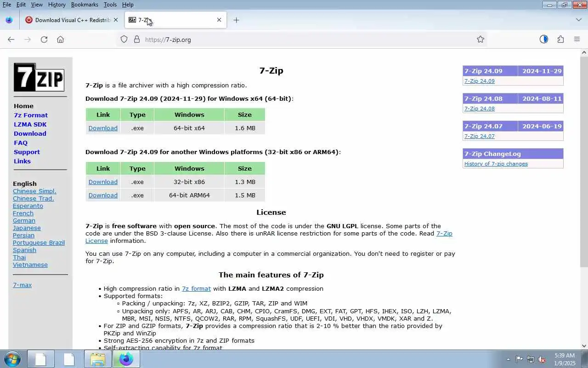Open the first document taskbar icon
This screenshot has width=588, height=368.
click(41, 359)
